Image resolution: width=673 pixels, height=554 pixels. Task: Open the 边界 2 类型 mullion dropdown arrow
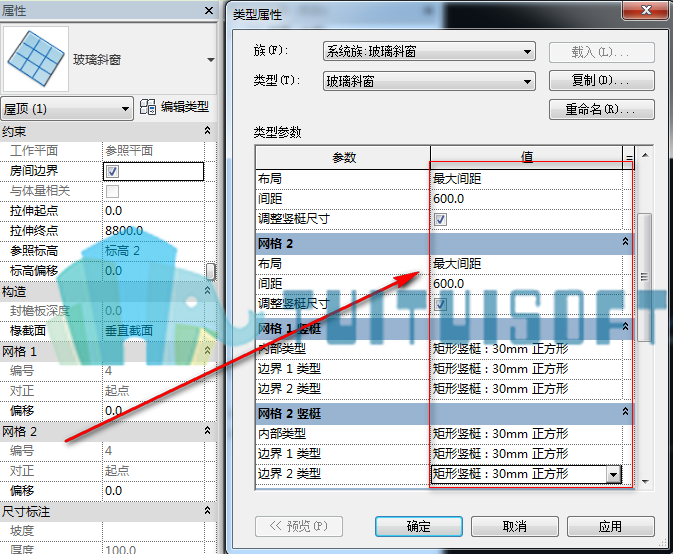point(614,474)
